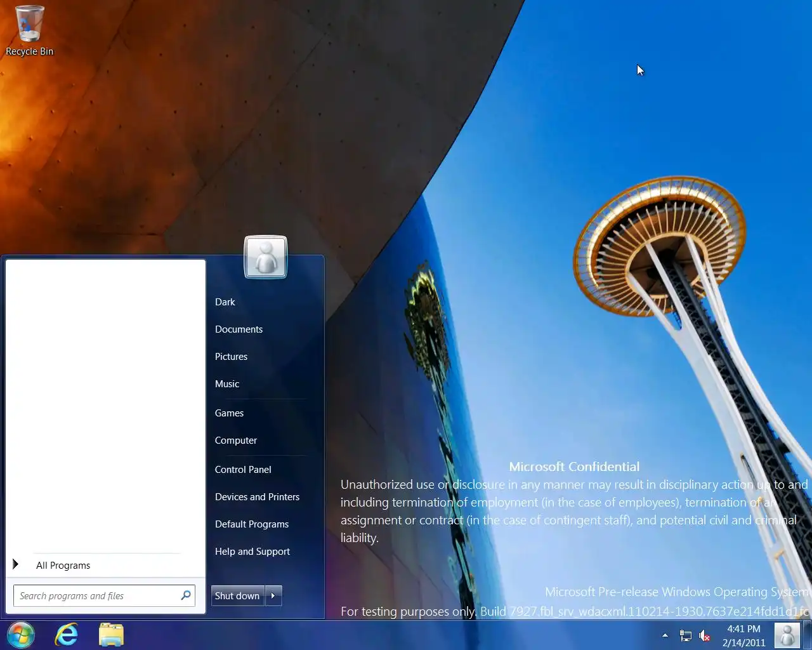Click the Start orb button
The width and height of the screenshot is (812, 650).
coord(20,635)
